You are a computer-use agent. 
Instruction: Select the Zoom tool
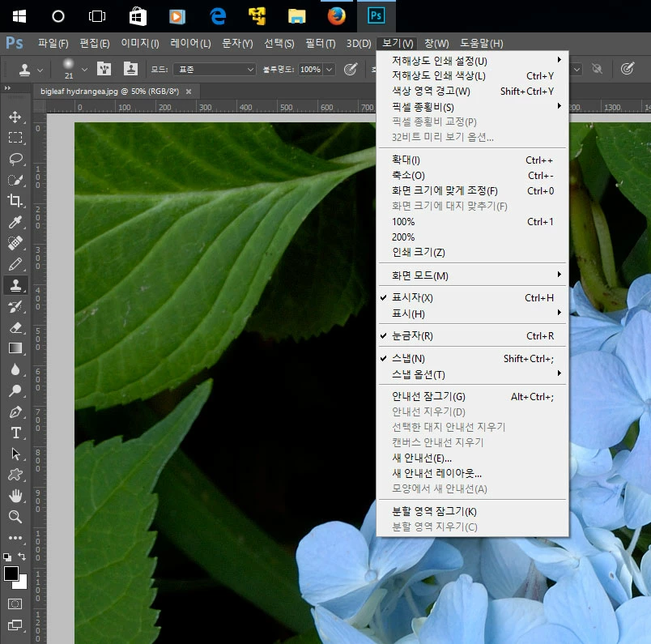[15, 517]
